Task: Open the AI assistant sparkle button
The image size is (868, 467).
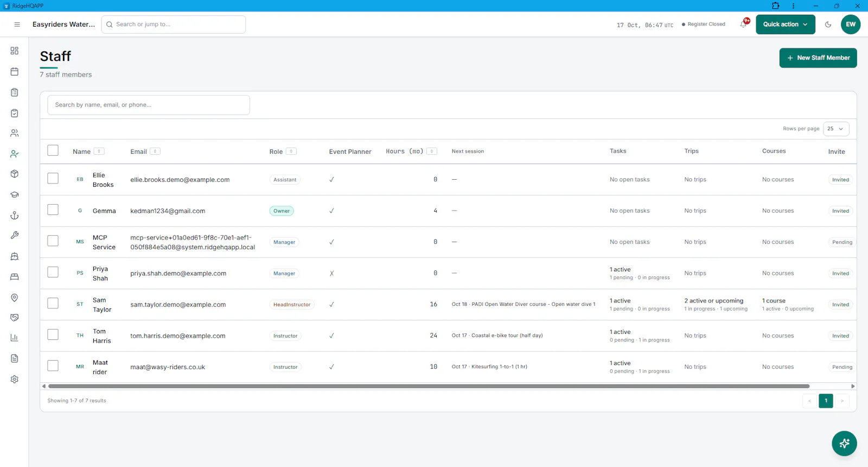Action: 844,443
